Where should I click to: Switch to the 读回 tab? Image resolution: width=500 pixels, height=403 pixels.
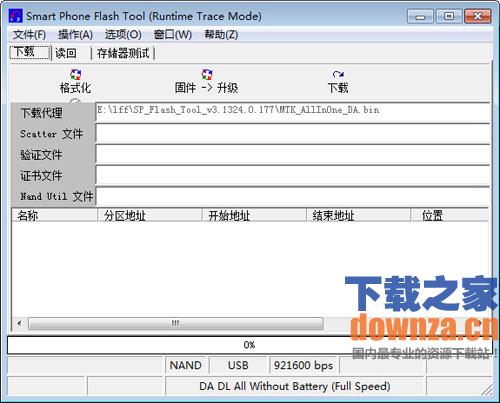(x=66, y=53)
